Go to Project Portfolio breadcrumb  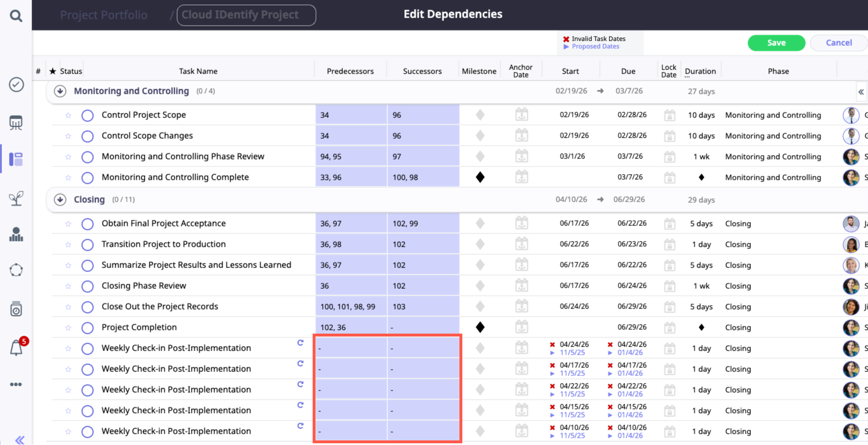[103, 15]
